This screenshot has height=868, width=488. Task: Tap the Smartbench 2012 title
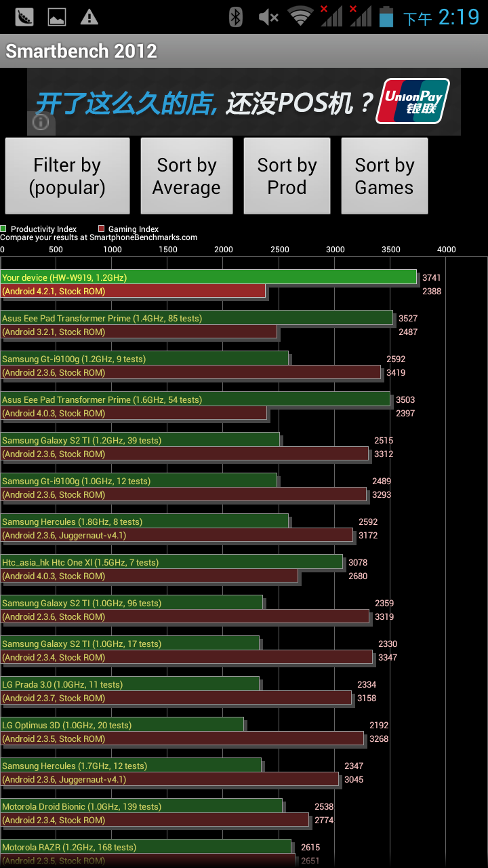(x=81, y=51)
